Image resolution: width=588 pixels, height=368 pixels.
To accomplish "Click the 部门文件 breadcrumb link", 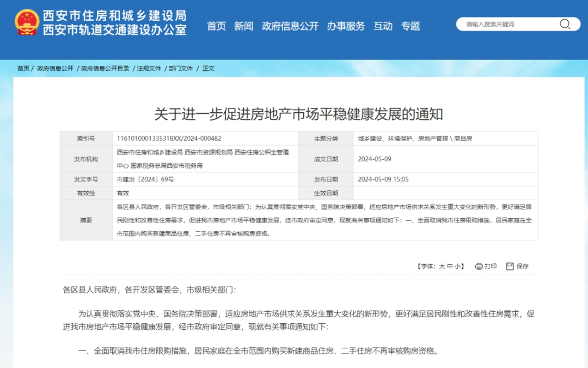I will 181,69.
